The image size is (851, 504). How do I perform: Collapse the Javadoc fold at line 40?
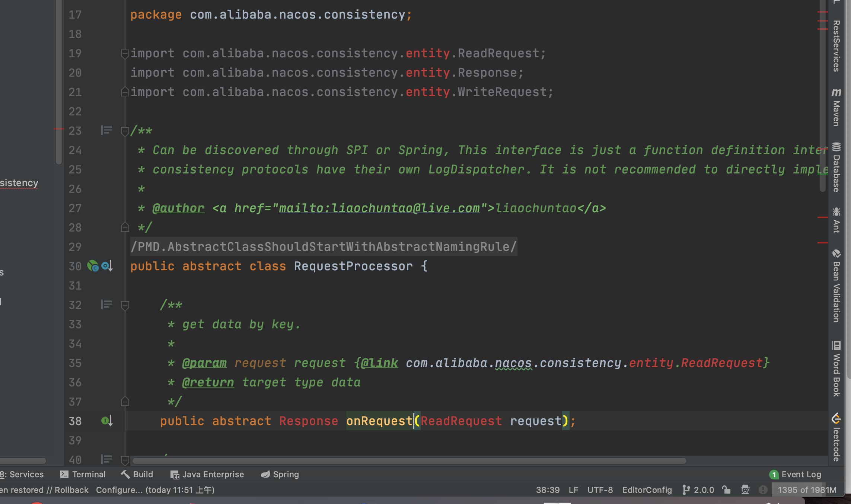(x=125, y=460)
